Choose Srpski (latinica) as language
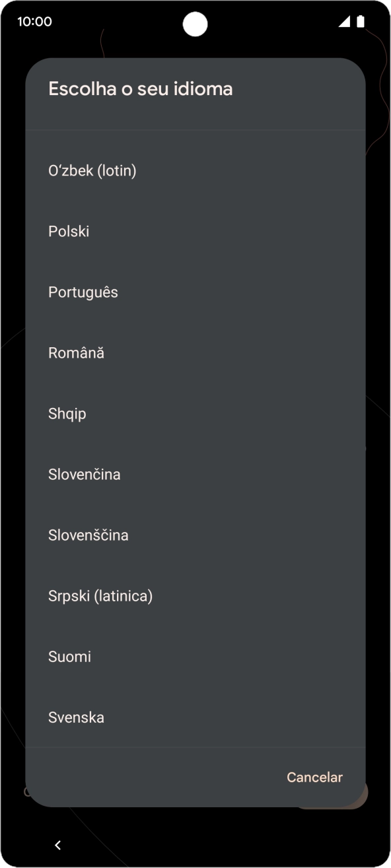This screenshot has width=391, height=868. 100,595
